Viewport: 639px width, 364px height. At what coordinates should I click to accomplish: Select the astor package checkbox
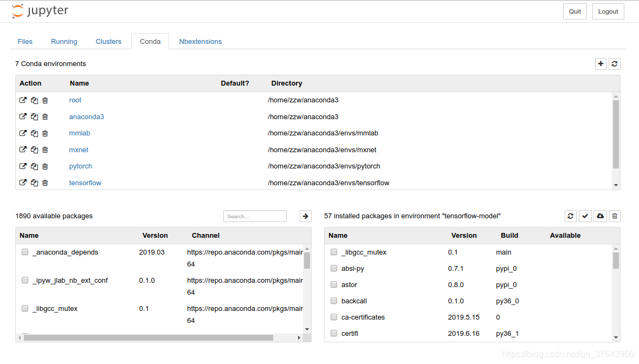pyautogui.click(x=334, y=284)
